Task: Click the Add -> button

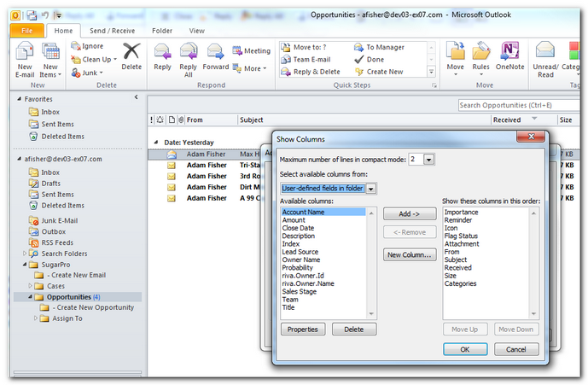Action: [410, 214]
